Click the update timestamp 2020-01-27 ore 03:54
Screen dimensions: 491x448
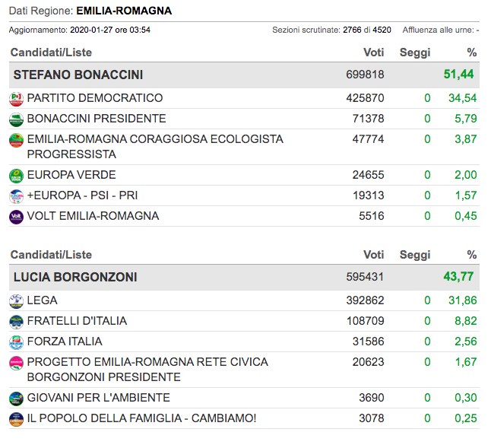click(110, 30)
